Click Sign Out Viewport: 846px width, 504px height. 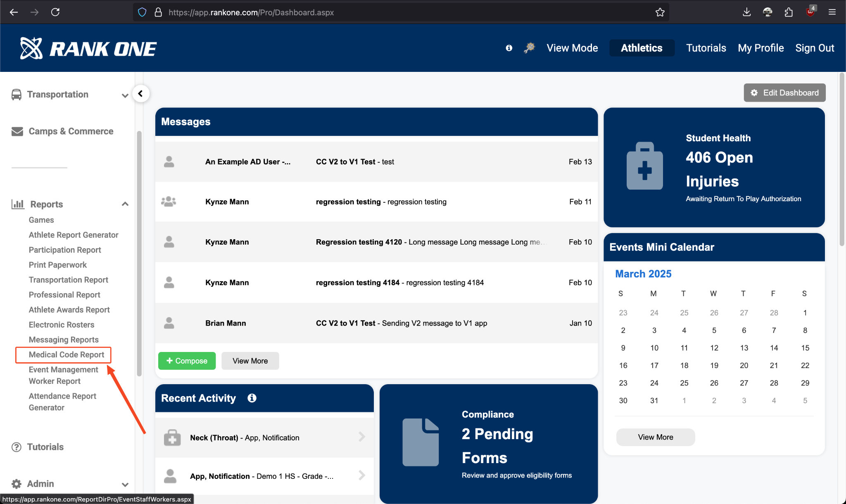coord(815,48)
